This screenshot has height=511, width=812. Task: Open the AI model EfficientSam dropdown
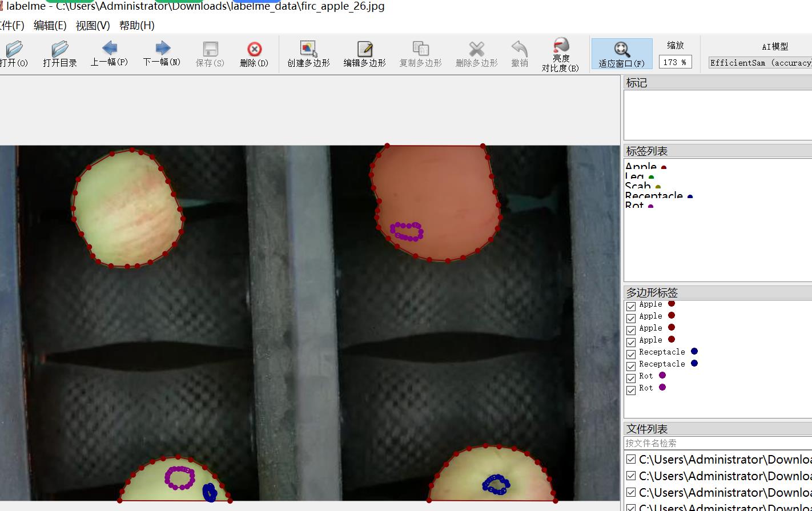759,63
